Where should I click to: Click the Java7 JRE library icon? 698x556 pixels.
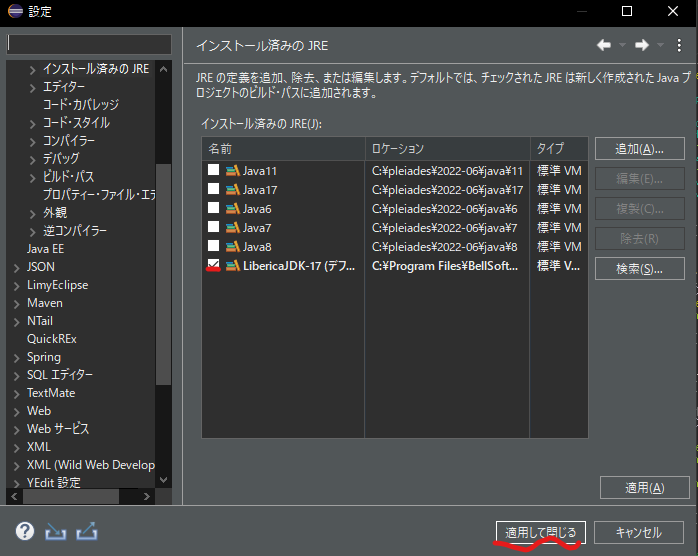pos(233,227)
